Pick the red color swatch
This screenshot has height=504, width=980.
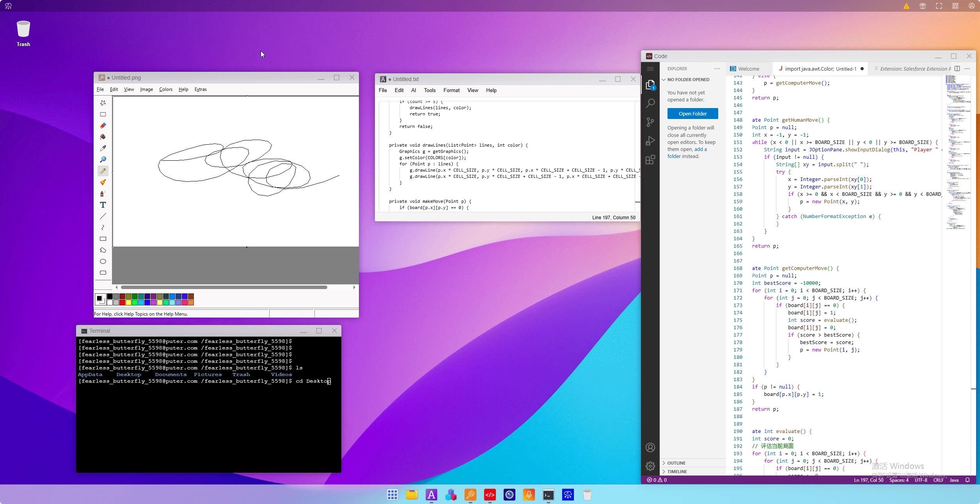click(x=122, y=302)
